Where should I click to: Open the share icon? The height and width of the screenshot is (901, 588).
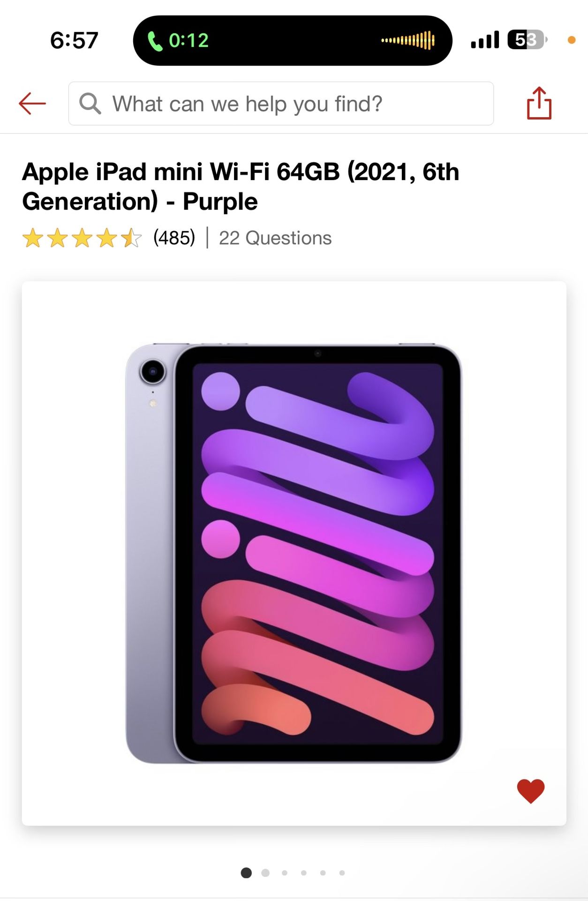pos(539,103)
